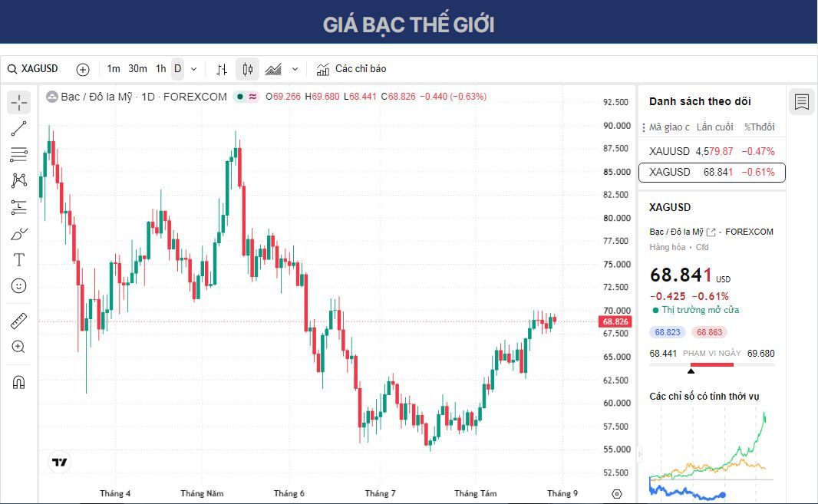Select the trend line tool
This screenshot has width=818, height=504.
(x=18, y=128)
